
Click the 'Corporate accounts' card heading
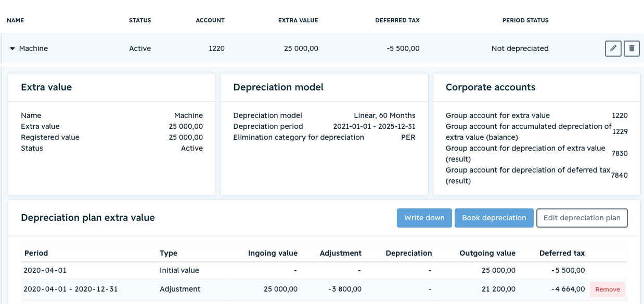click(x=491, y=87)
